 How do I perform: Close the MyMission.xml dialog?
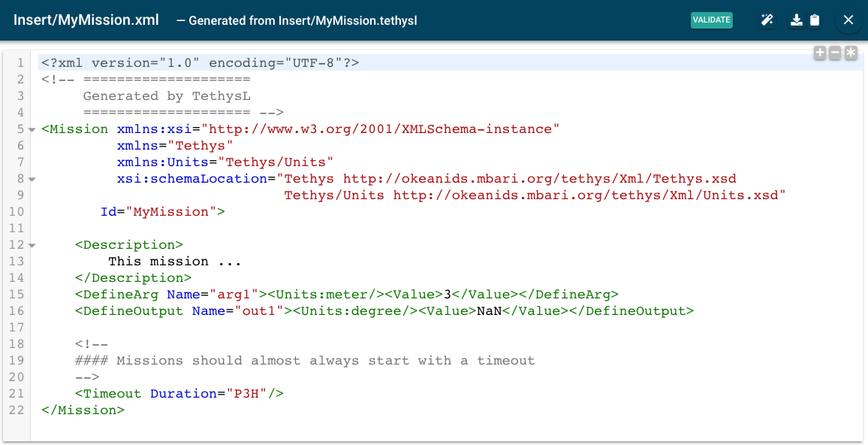pos(848,20)
